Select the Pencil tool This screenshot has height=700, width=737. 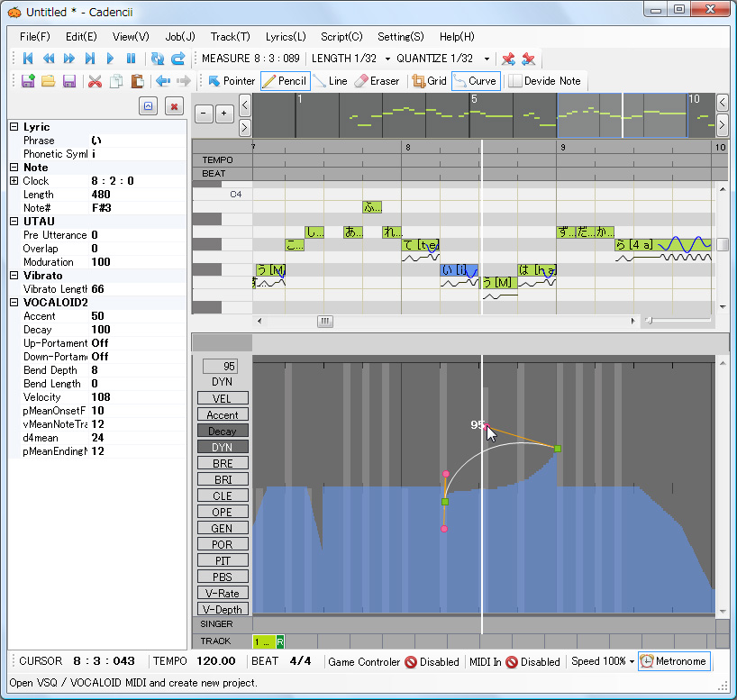coord(285,80)
